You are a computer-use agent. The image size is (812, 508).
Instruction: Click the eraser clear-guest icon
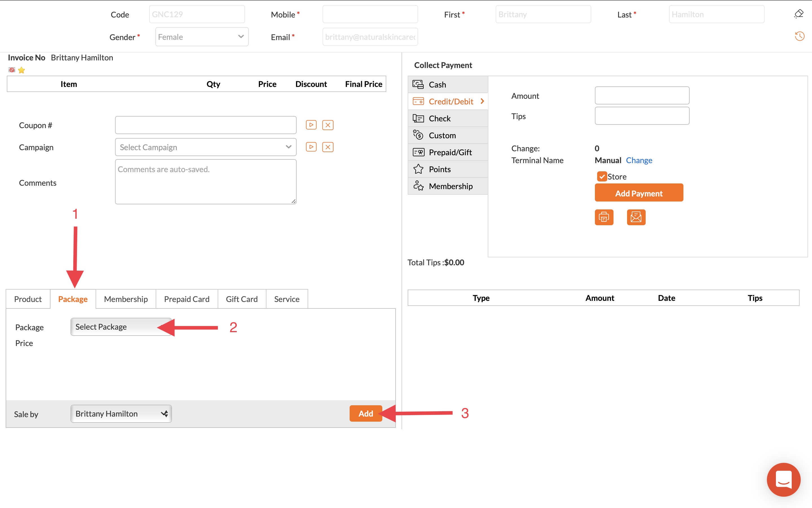799,14
